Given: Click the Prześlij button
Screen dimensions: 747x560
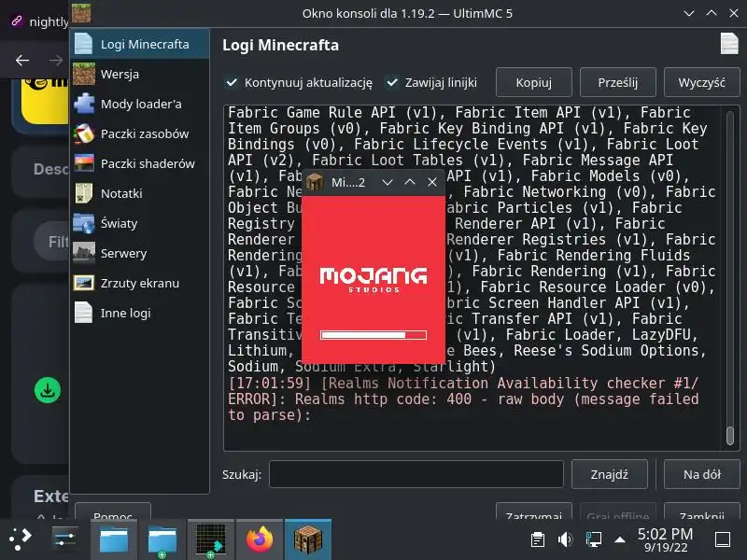Looking at the screenshot, I should [618, 82].
